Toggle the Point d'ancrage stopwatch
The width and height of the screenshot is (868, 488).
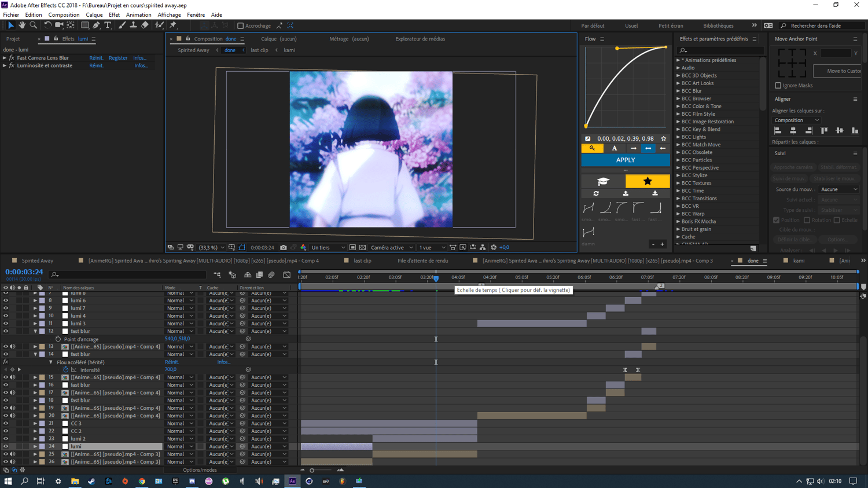(58, 339)
